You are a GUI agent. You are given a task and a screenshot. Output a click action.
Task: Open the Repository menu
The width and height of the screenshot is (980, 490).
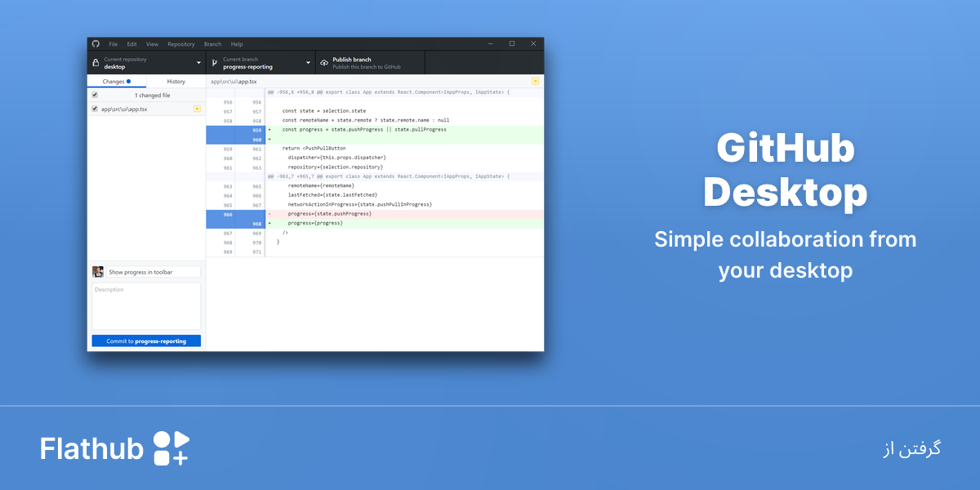(181, 44)
